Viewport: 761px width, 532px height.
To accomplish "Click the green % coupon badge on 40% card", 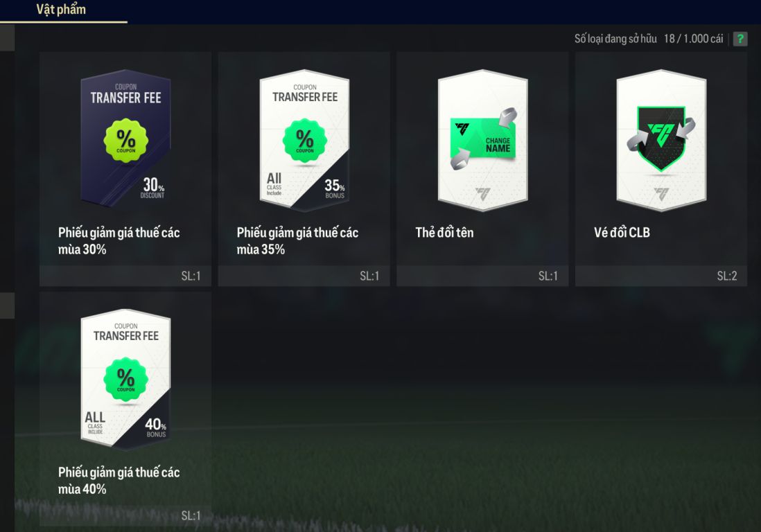I will point(125,379).
